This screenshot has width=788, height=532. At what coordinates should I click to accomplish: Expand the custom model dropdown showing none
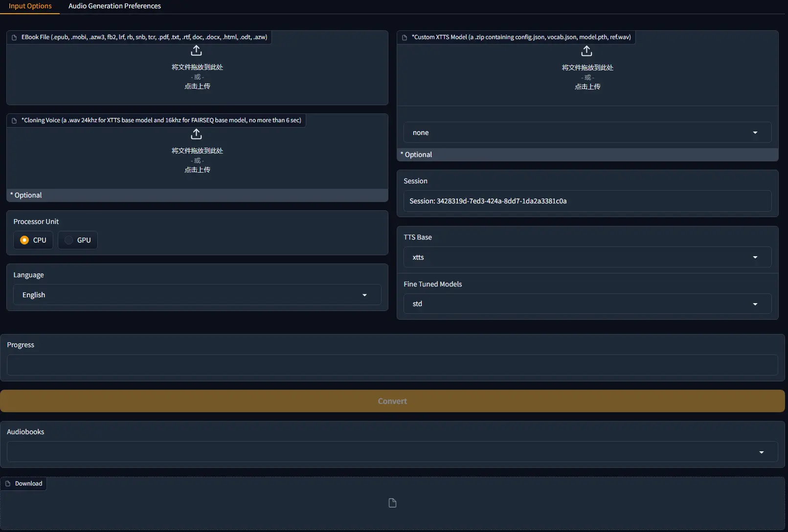click(x=587, y=133)
